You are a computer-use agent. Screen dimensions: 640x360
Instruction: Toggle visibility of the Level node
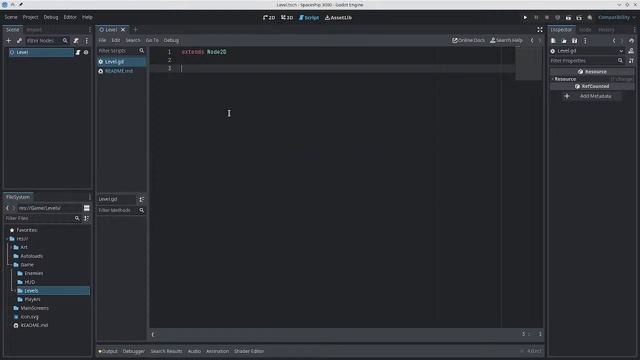click(x=86, y=52)
